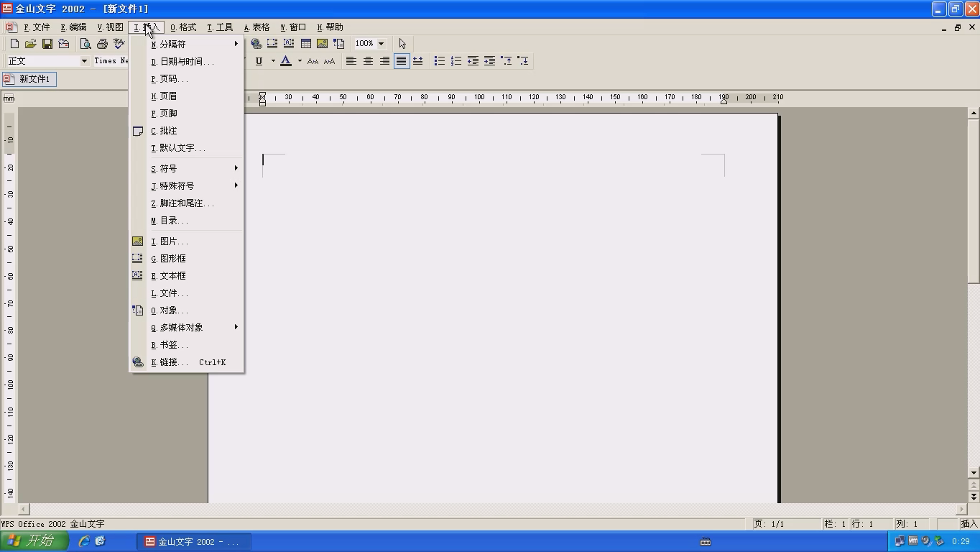Create a new document with the toolbar icon

click(x=14, y=44)
